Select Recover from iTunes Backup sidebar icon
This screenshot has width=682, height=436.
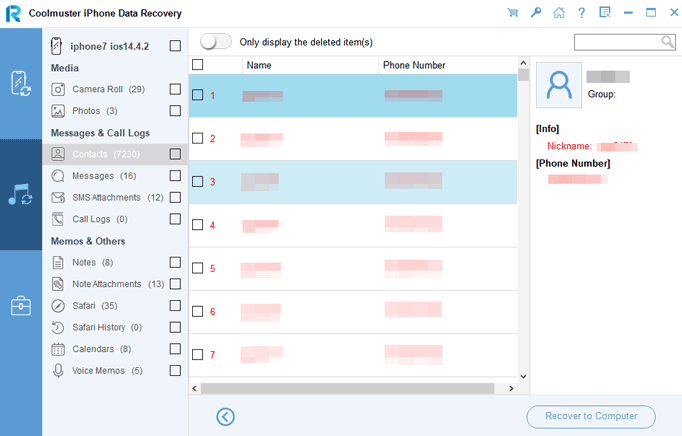[20, 195]
